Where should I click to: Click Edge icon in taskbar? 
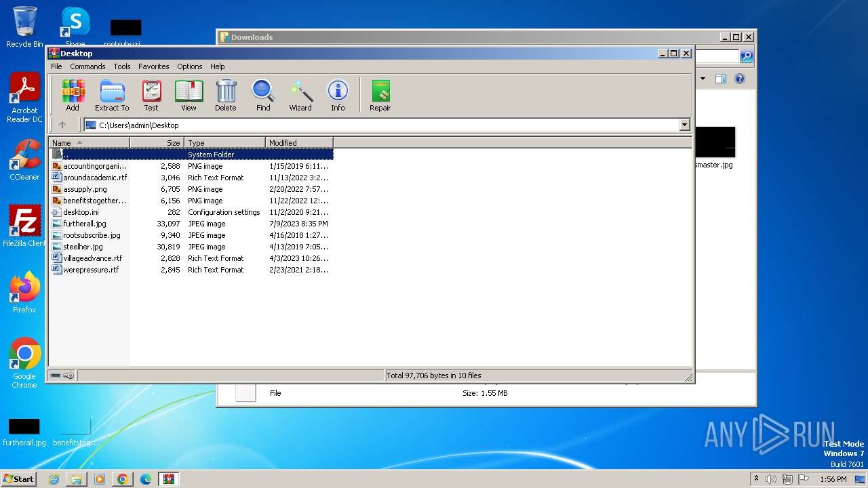(x=146, y=479)
